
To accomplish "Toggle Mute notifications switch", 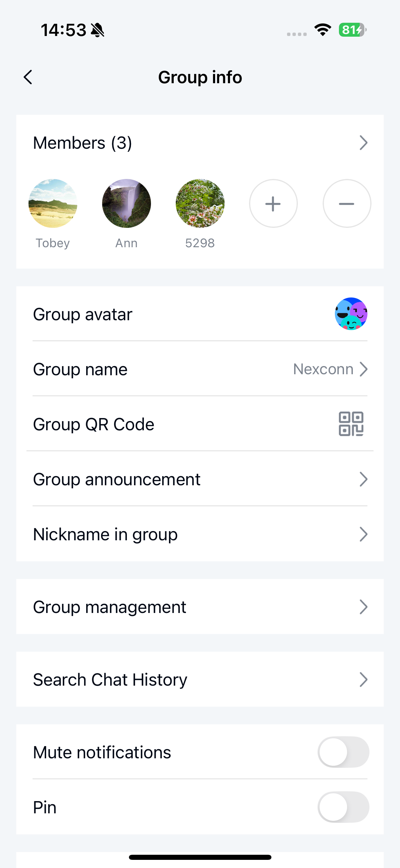I will click(x=343, y=752).
